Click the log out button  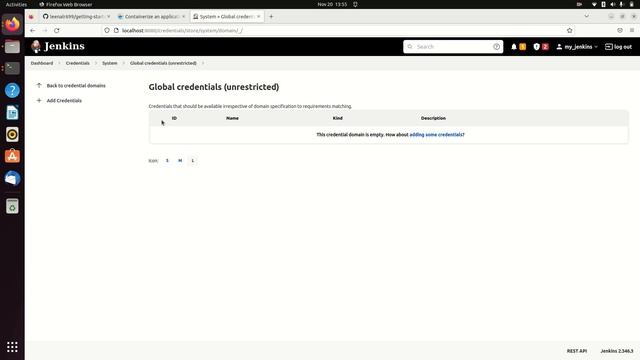[x=618, y=47]
